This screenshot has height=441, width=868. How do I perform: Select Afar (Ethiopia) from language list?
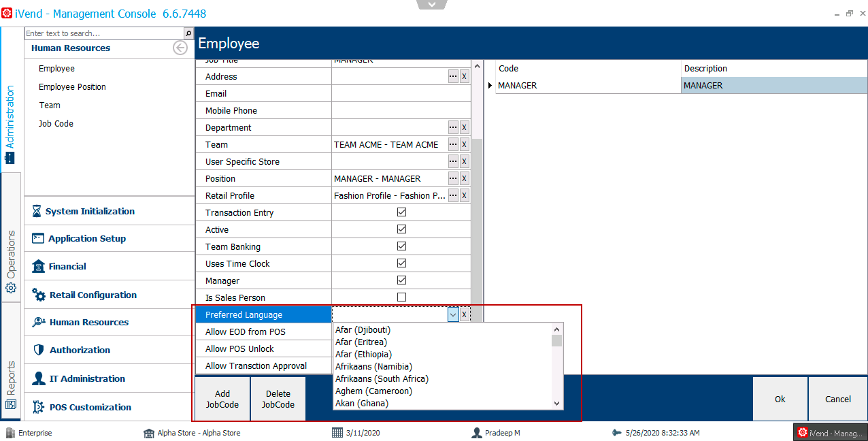(442, 355)
